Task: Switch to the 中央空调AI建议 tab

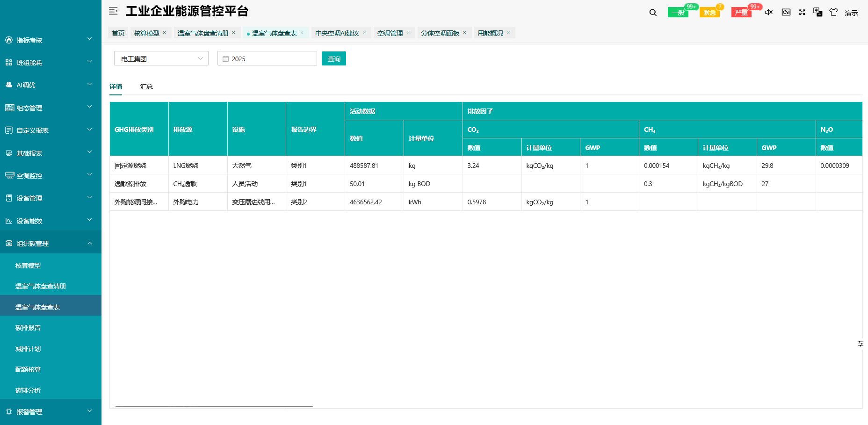Action: [x=337, y=33]
